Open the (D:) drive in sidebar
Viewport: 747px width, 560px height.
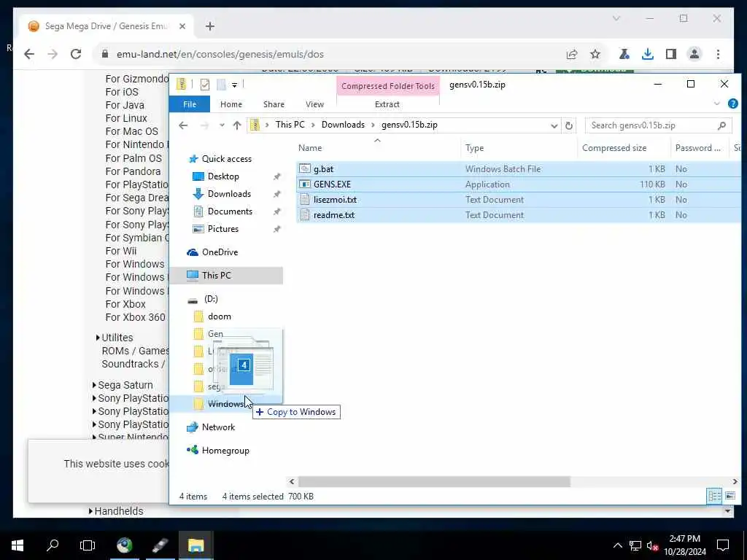pyautogui.click(x=211, y=299)
